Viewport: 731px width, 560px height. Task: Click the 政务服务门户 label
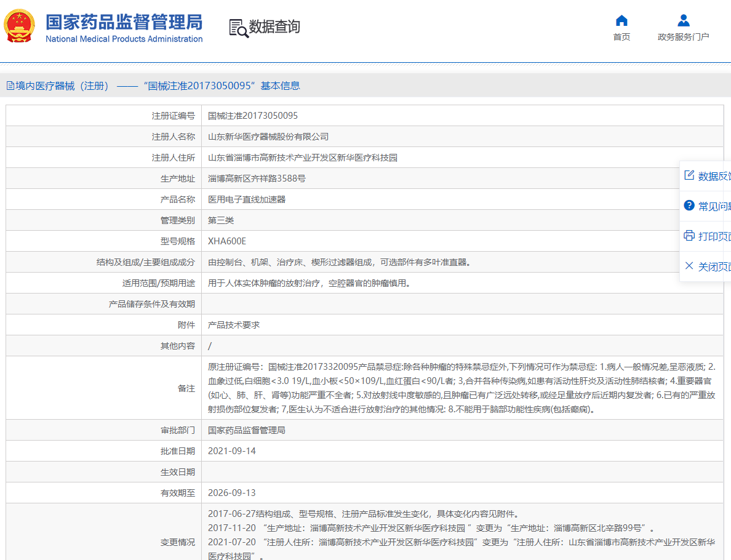[x=684, y=37]
